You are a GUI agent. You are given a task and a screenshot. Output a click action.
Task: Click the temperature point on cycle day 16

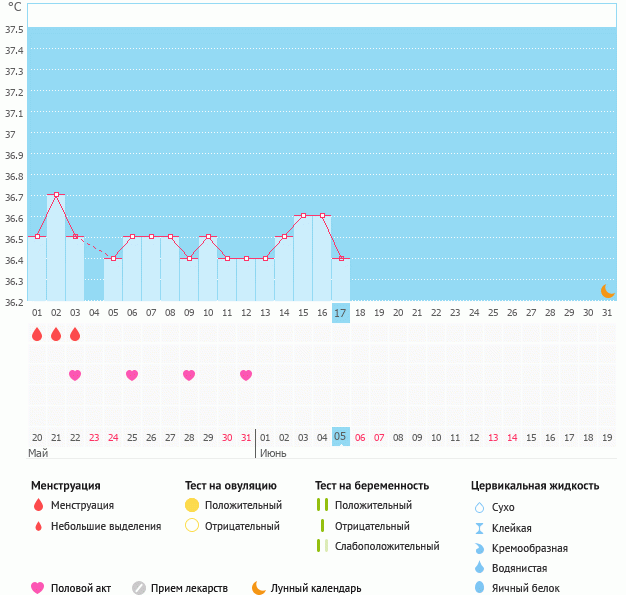click(322, 215)
